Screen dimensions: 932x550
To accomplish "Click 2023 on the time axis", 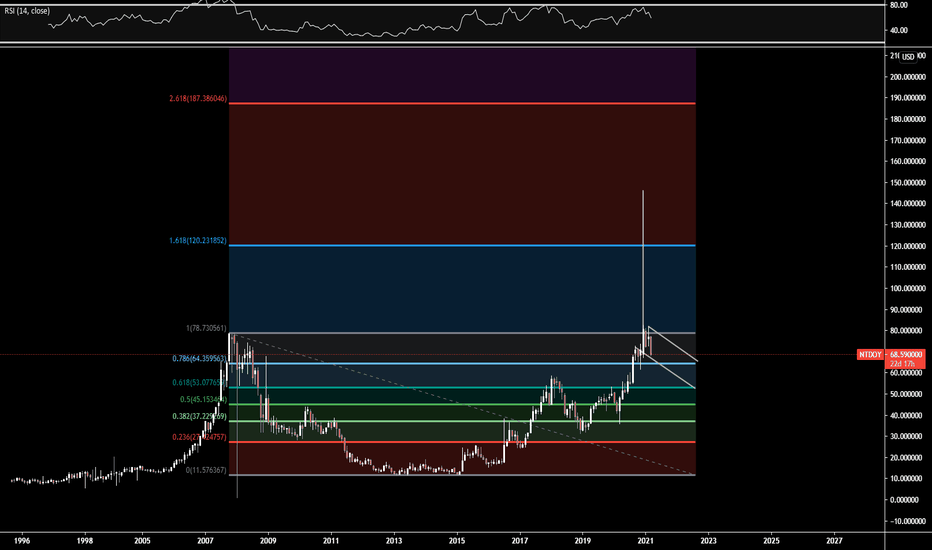I will point(708,540).
